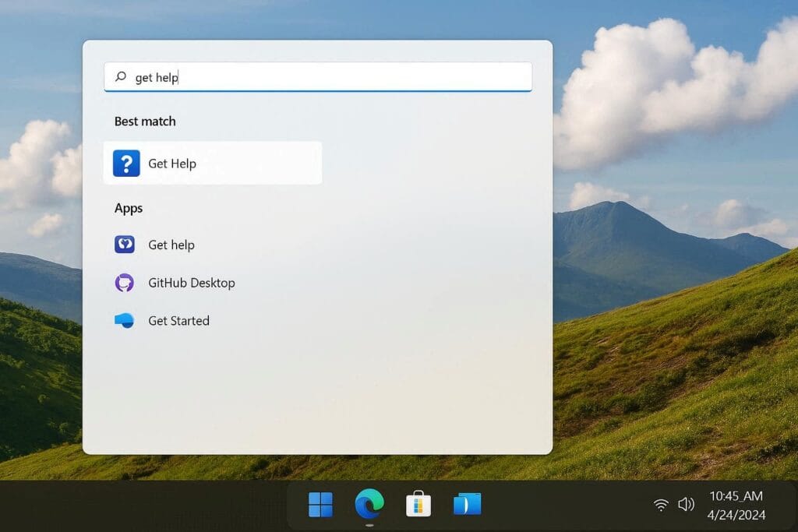Click the Get Started blue cloud icon
The height and width of the screenshot is (532, 798).
pos(125,321)
